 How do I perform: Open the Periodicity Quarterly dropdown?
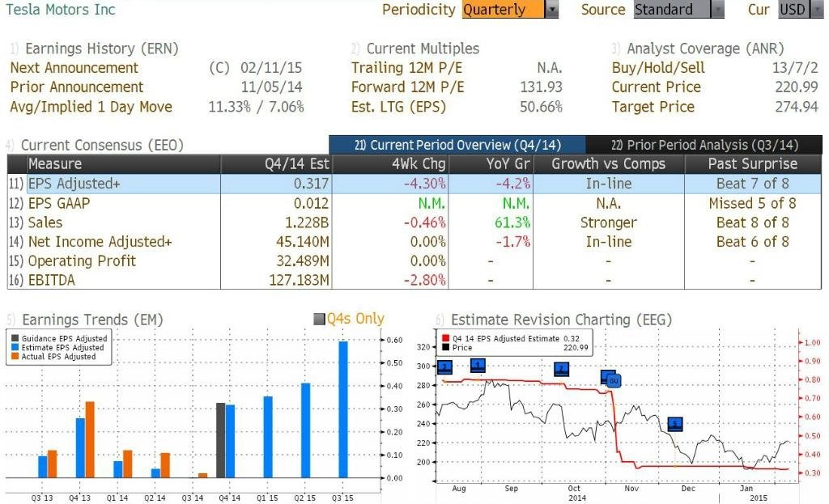coord(510,10)
